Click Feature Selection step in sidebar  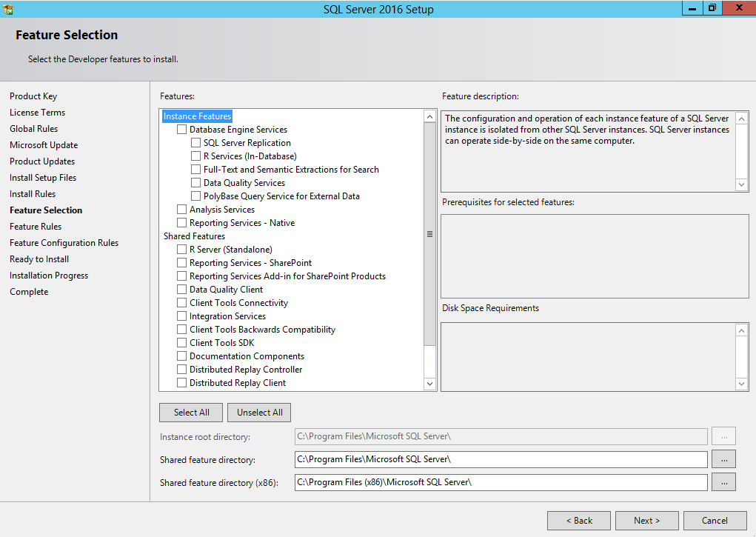coord(46,210)
